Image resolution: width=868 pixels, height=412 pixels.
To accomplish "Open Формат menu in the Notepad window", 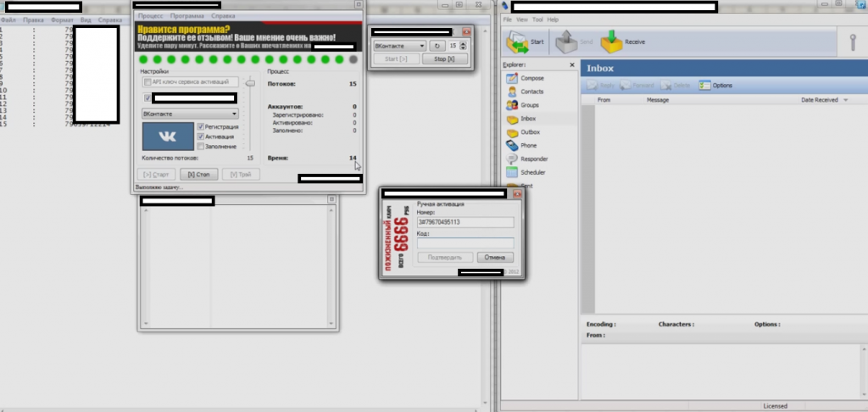I will (62, 20).
